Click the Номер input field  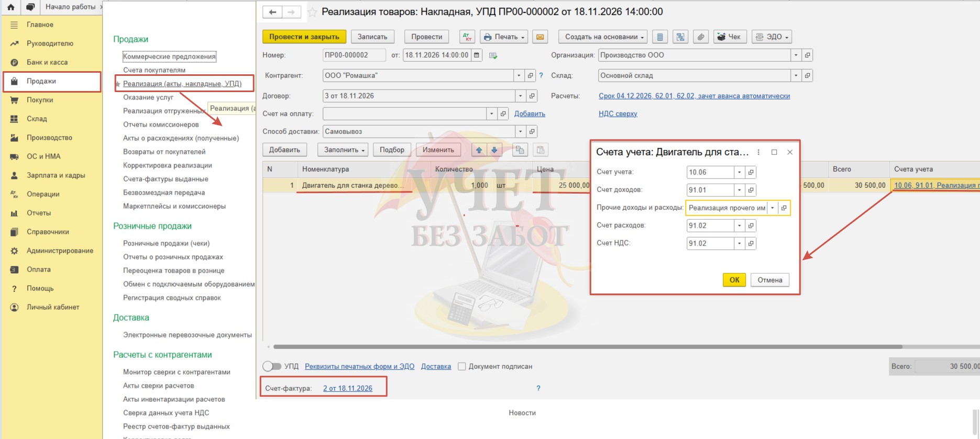(x=354, y=55)
